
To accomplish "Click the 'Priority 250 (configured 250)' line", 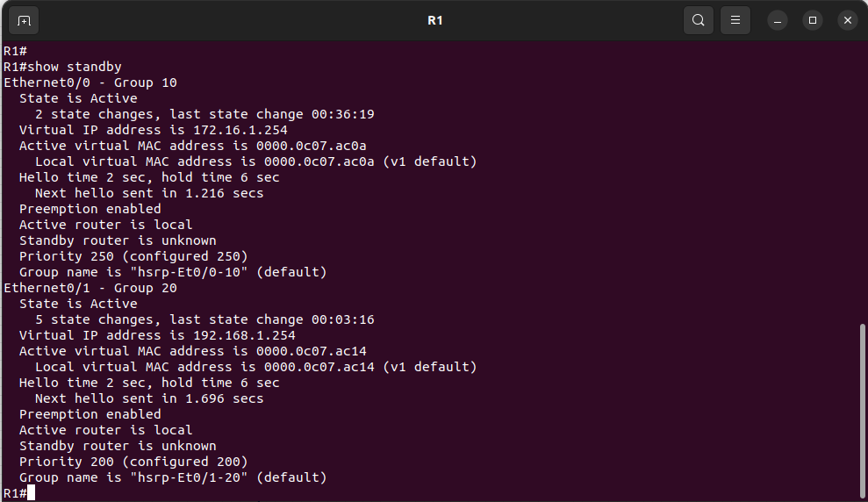I will coord(133,256).
